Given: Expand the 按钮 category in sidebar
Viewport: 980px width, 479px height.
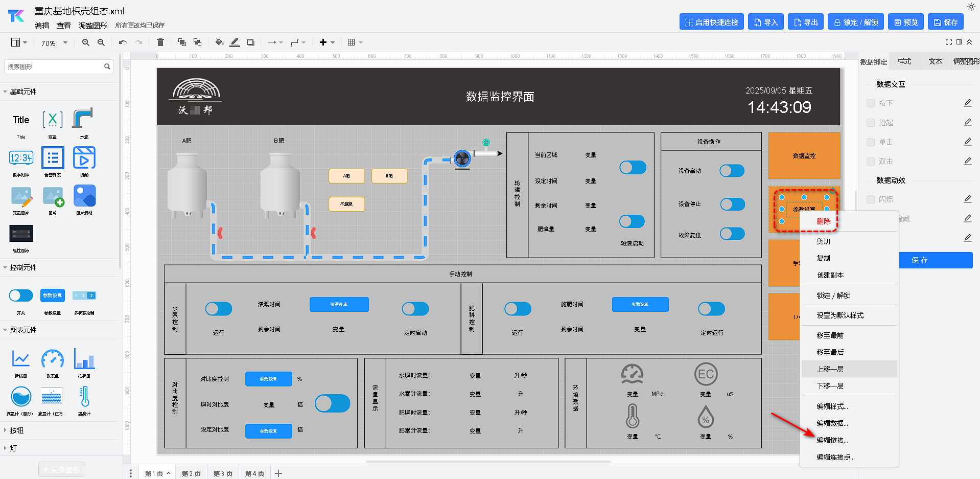Looking at the screenshot, I should (x=17, y=430).
